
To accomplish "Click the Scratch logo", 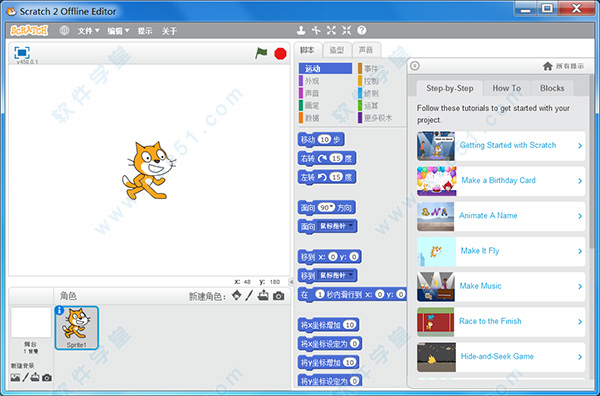I will coord(29,31).
